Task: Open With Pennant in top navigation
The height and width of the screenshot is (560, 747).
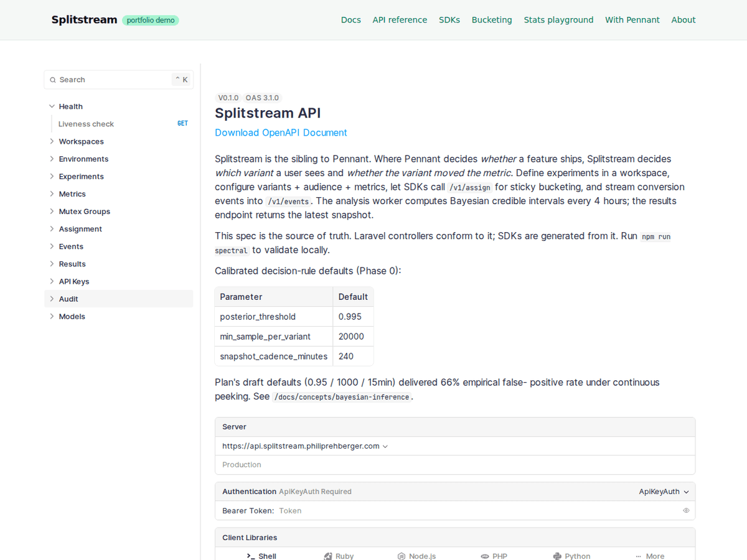Action: [632, 20]
